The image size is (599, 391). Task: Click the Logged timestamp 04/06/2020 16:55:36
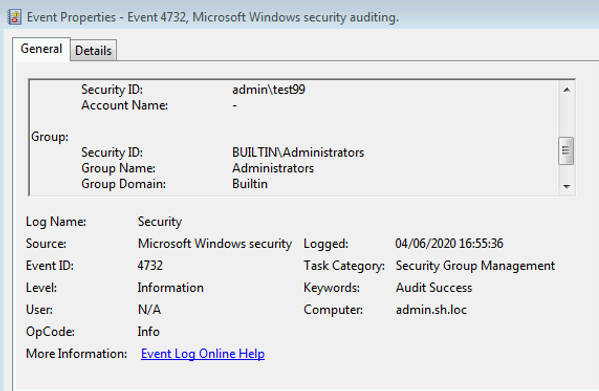(x=449, y=244)
